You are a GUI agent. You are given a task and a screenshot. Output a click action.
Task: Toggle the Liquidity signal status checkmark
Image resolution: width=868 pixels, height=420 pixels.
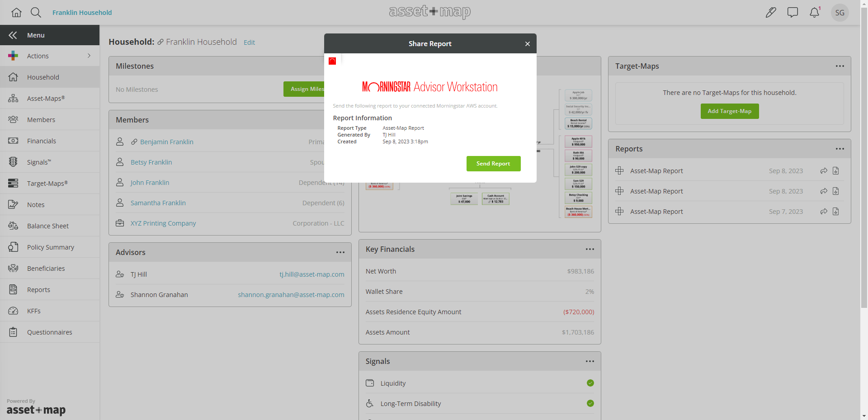tap(590, 383)
